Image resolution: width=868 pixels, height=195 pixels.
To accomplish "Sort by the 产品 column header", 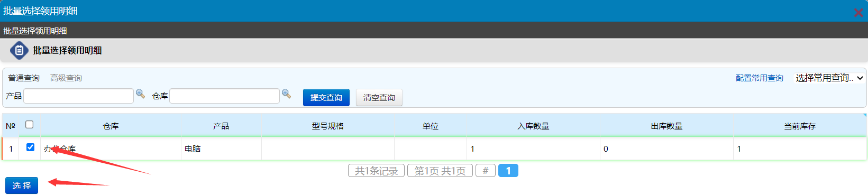I will 221,126.
